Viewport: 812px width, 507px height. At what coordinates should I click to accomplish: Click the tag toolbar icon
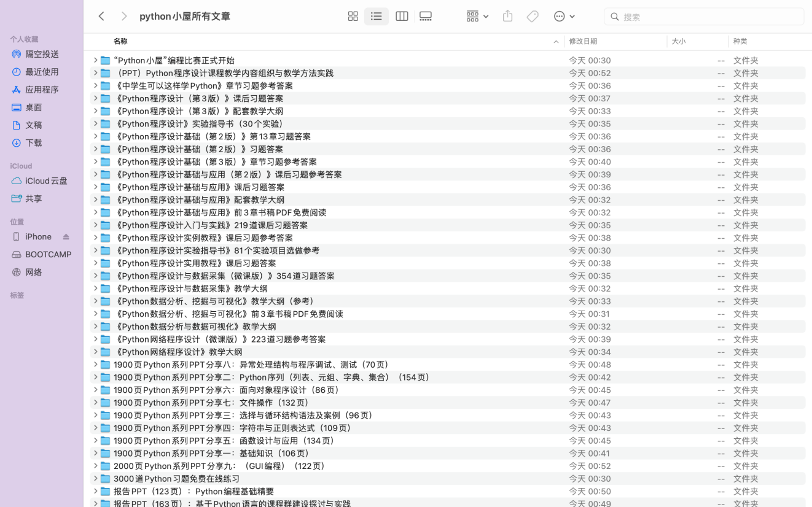click(533, 17)
